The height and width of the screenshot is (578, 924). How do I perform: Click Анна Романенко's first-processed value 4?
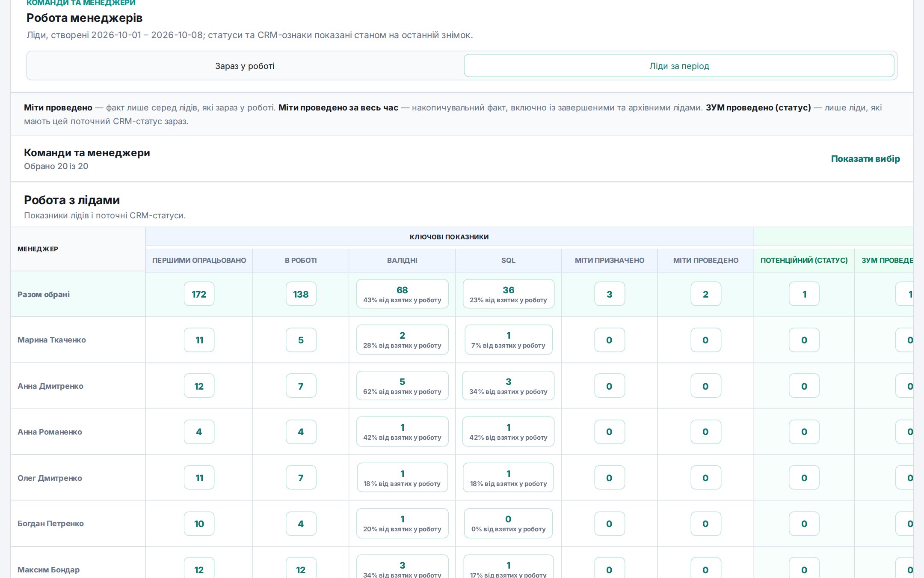199,432
